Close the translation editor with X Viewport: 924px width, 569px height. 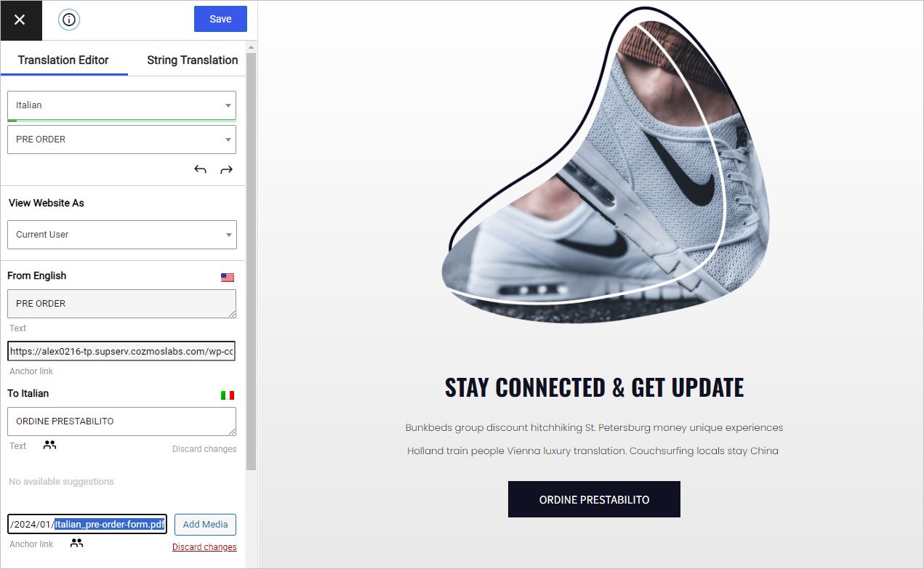pyautogui.click(x=20, y=20)
